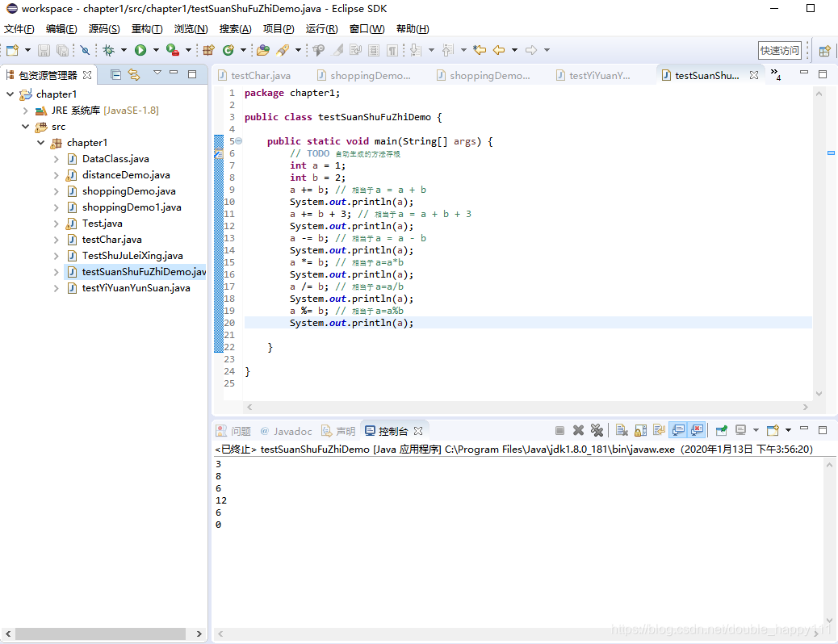Toggle Show Console on standard error

pyautogui.click(x=698, y=430)
